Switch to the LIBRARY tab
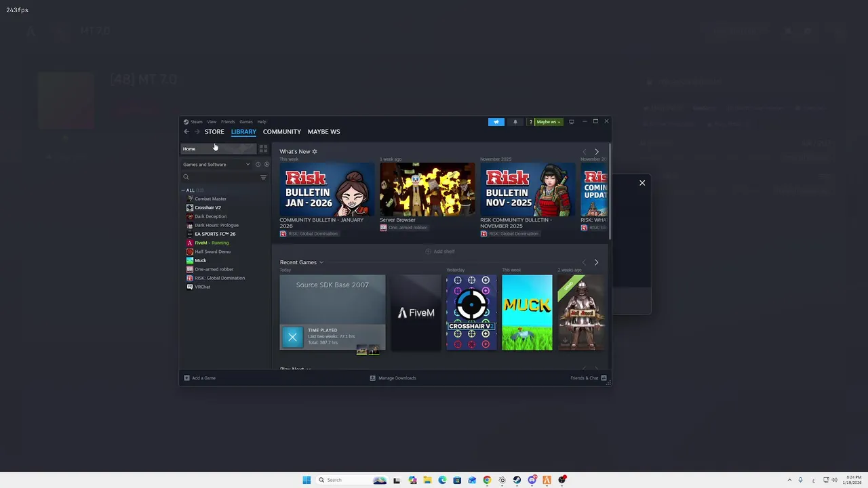Image resolution: width=868 pixels, height=488 pixels. (x=243, y=131)
